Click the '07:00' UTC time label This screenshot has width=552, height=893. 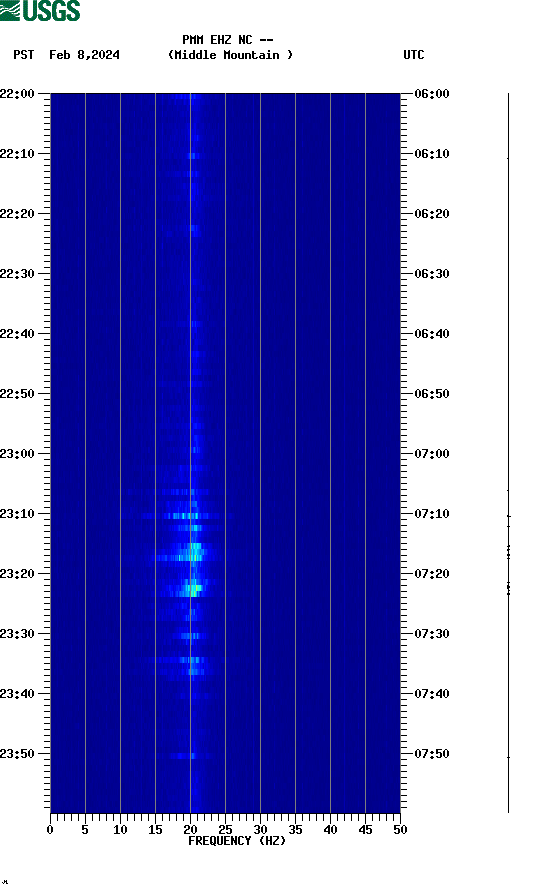tap(432, 454)
